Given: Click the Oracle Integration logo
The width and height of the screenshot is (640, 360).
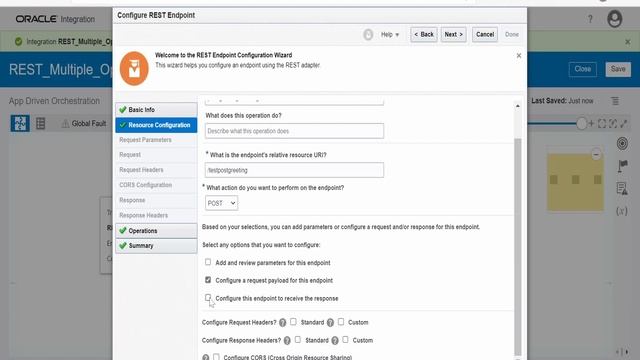Looking at the screenshot, I should click(55, 19).
